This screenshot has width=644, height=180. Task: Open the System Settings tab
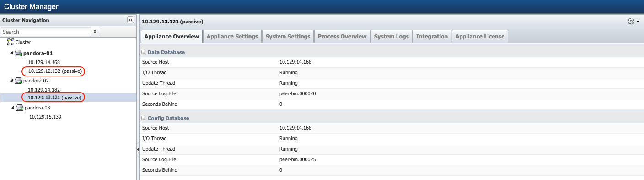(x=288, y=37)
